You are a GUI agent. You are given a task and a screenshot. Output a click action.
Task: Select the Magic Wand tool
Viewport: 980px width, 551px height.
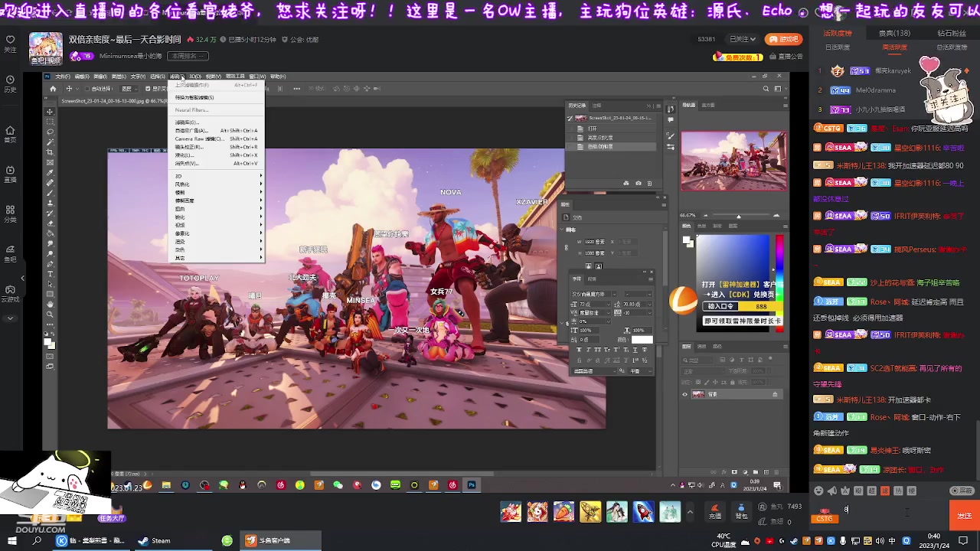click(x=51, y=142)
